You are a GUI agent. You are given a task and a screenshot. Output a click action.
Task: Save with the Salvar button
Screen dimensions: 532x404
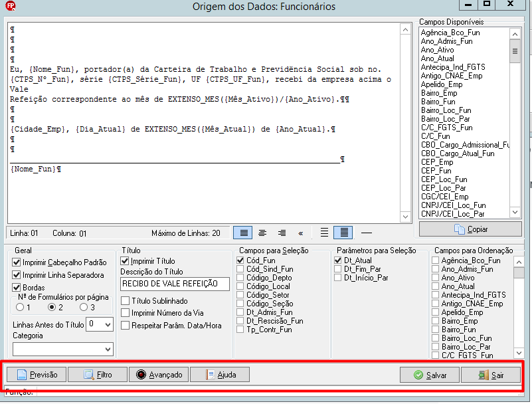coord(430,375)
